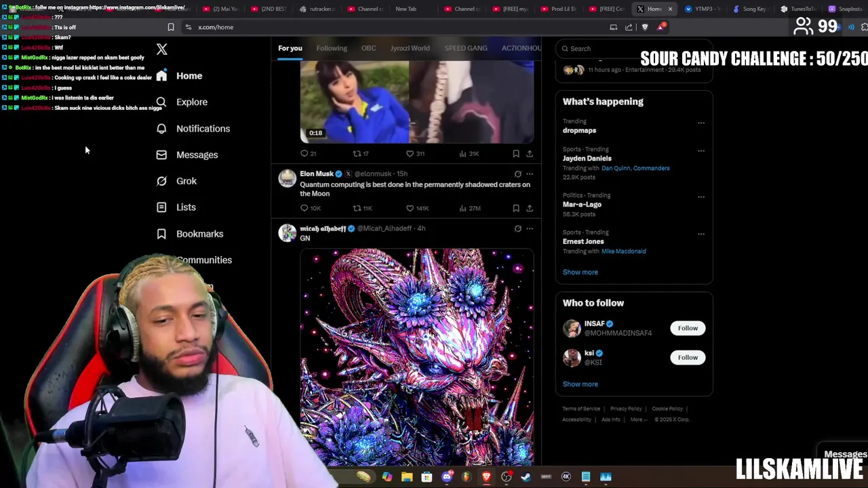
Task: Bookmark the video post with 311 likes
Action: click(516, 153)
